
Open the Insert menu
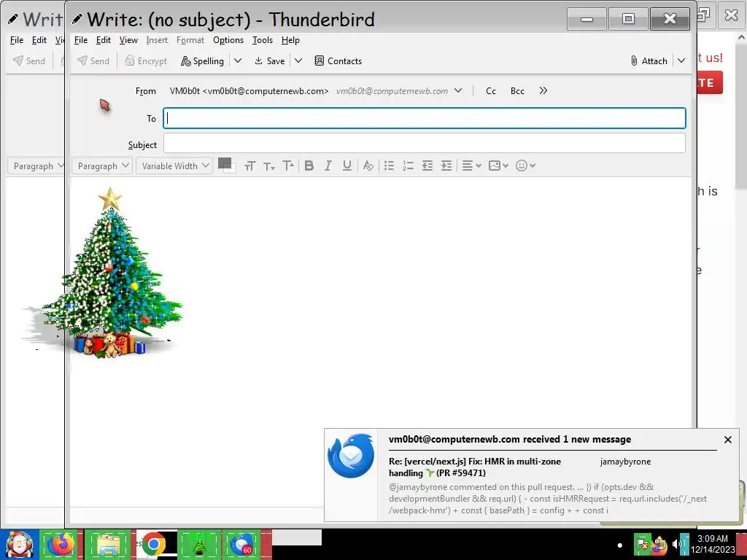[x=157, y=40]
